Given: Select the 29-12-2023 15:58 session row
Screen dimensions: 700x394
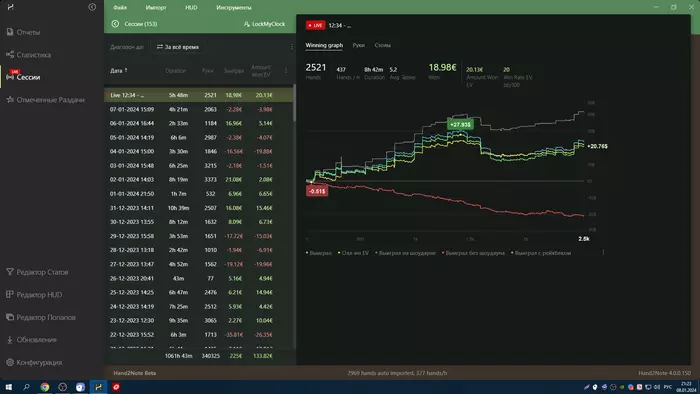Looking at the screenshot, I should click(x=199, y=236).
